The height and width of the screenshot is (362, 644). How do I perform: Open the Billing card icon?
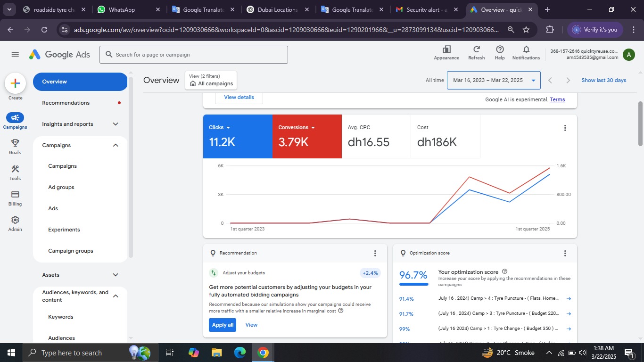click(15, 195)
